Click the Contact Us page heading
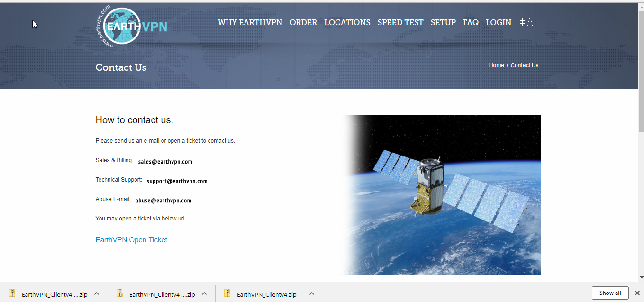Image resolution: width=644 pixels, height=302 pixels. (121, 67)
